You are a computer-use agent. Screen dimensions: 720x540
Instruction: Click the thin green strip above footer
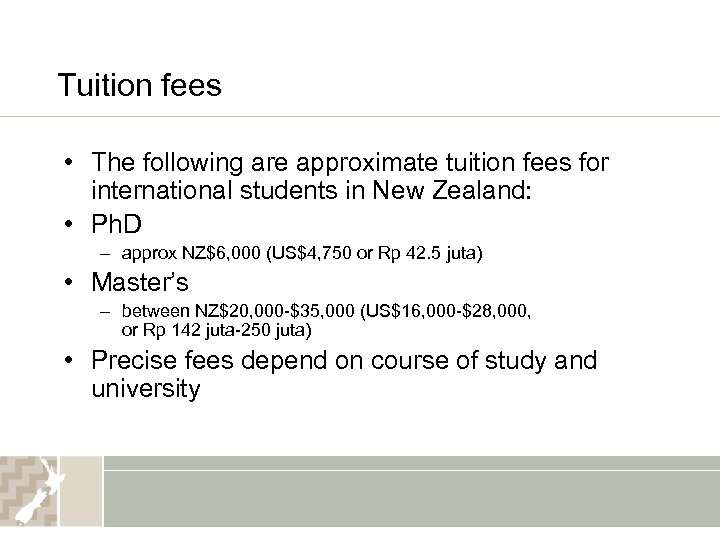coord(410,462)
